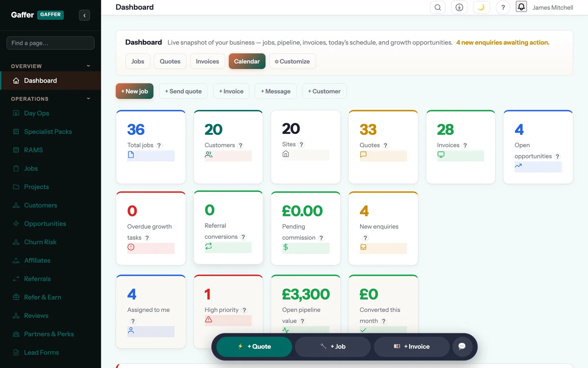This screenshot has width=588, height=368.
Task: Switch to the Invoices tab
Action: [207, 61]
